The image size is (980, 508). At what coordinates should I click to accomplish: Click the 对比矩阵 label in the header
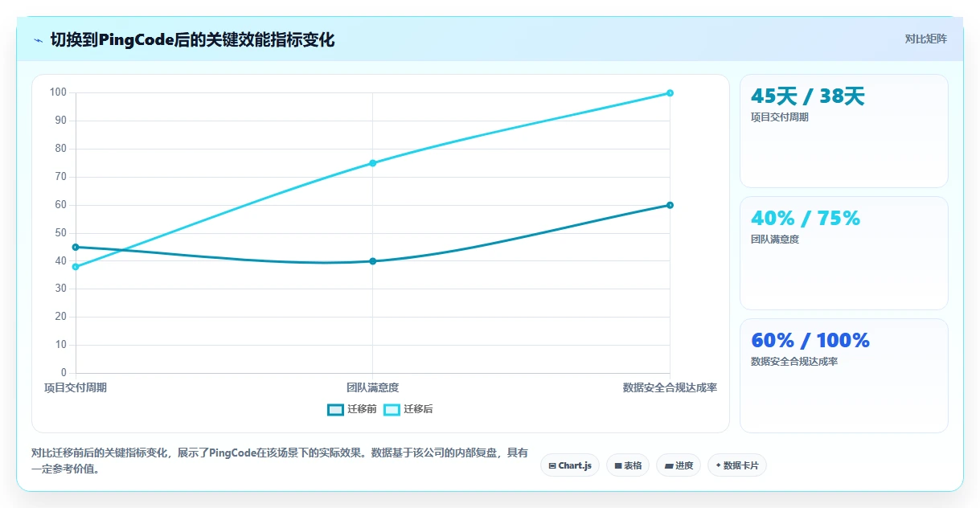pyautogui.click(x=926, y=39)
